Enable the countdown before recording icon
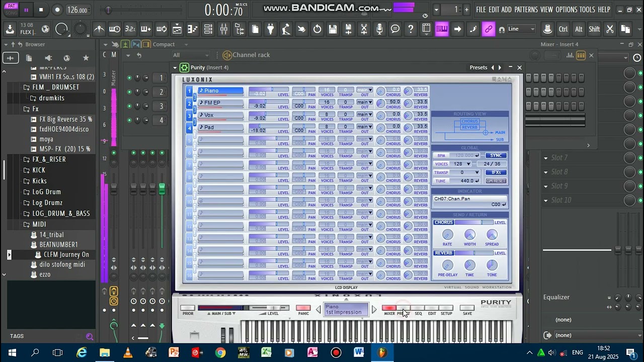The height and width of the screenshot is (362, 644). [130, 29]
